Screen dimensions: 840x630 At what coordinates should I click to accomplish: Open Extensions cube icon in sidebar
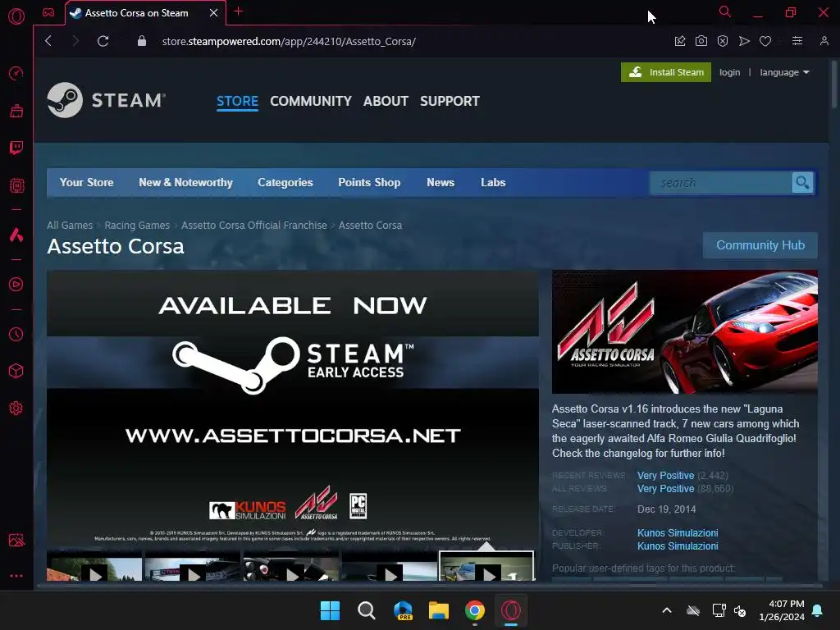point(16,372)
